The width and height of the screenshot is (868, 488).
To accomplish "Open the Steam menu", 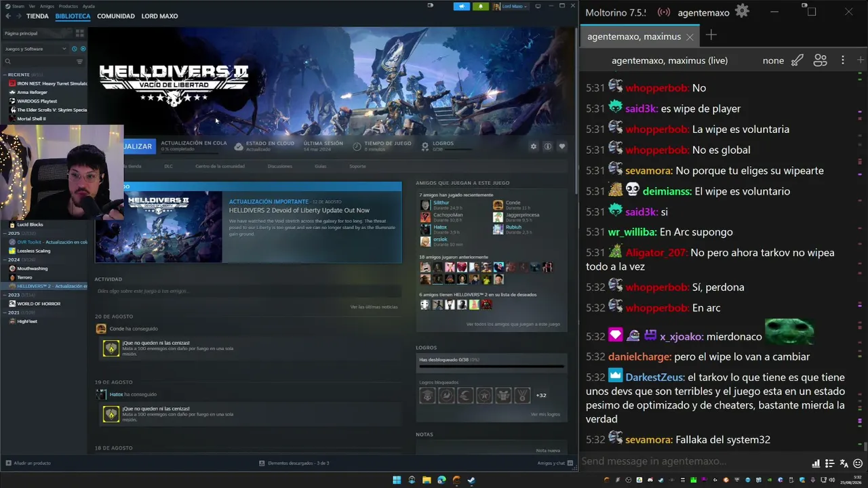I will tap(18, 6).
